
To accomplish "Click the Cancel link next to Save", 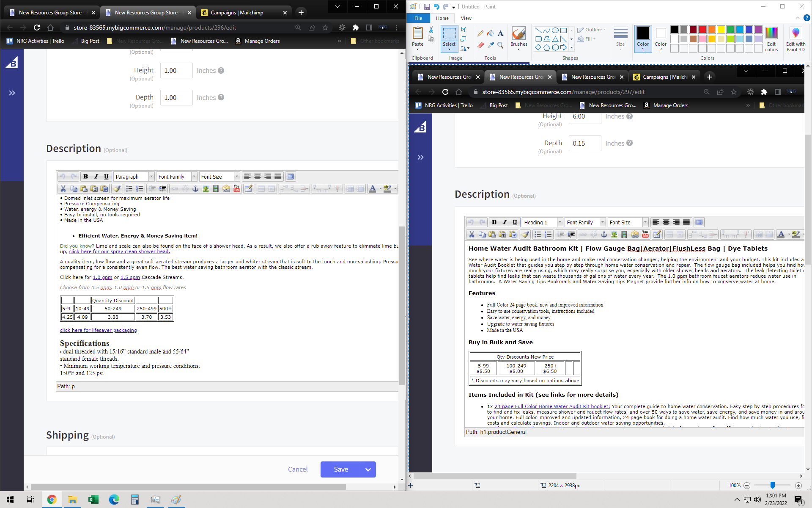I will click(298, 469).
